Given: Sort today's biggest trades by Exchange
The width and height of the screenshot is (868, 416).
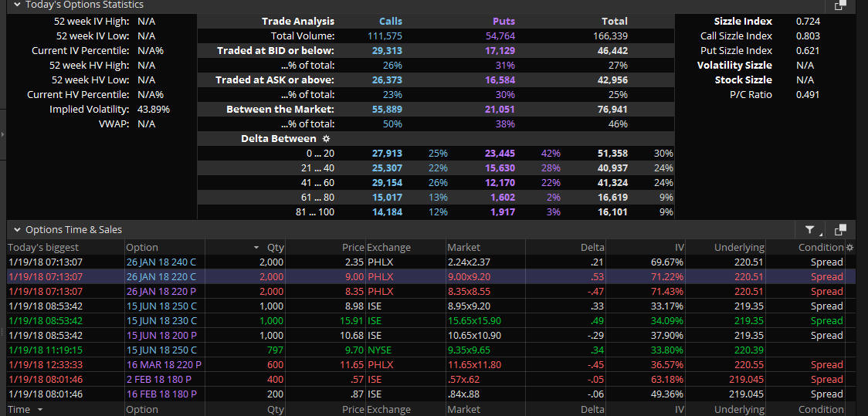Looking at the screenshot, I should [x=388, y=248].
